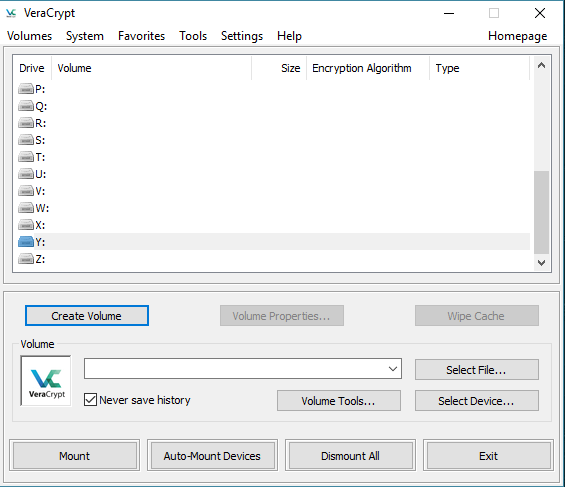Click Auto-Mount Devices button
This screenshot has height=487, width=565.
click(212, 456)
